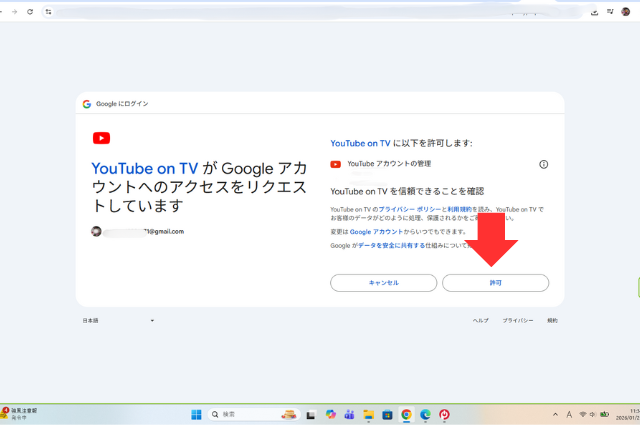Click the 許可 (Allow) button
This screenshot has height=425, width=640.
[x=495, y=283]
